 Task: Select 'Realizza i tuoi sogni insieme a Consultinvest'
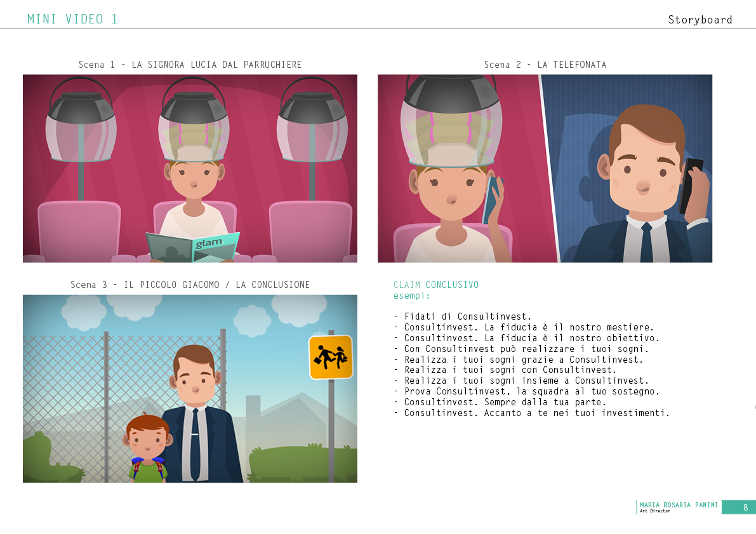521,381
